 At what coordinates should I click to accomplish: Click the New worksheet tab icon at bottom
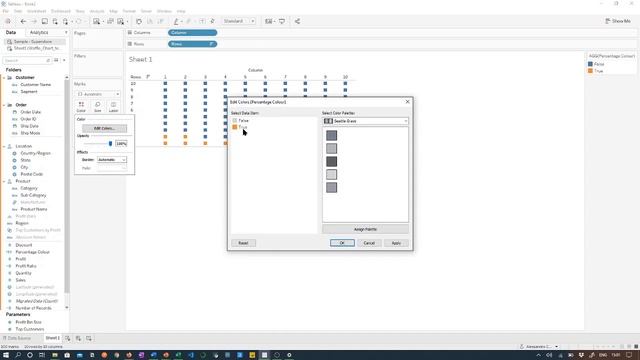coord(67,338)
